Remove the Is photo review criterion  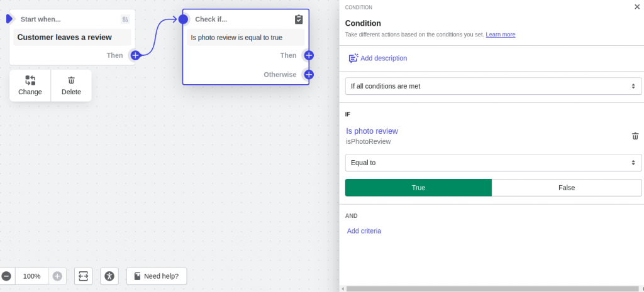635,136
